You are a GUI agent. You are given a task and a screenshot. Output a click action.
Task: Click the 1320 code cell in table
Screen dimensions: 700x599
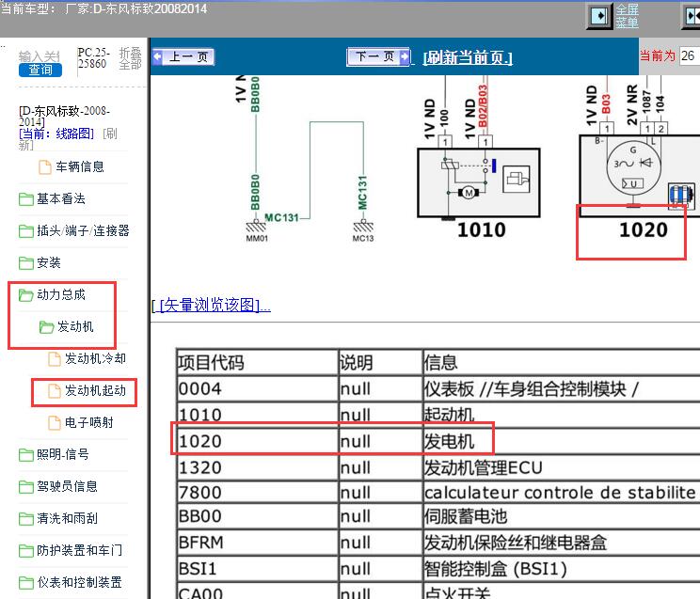[257, 467]
